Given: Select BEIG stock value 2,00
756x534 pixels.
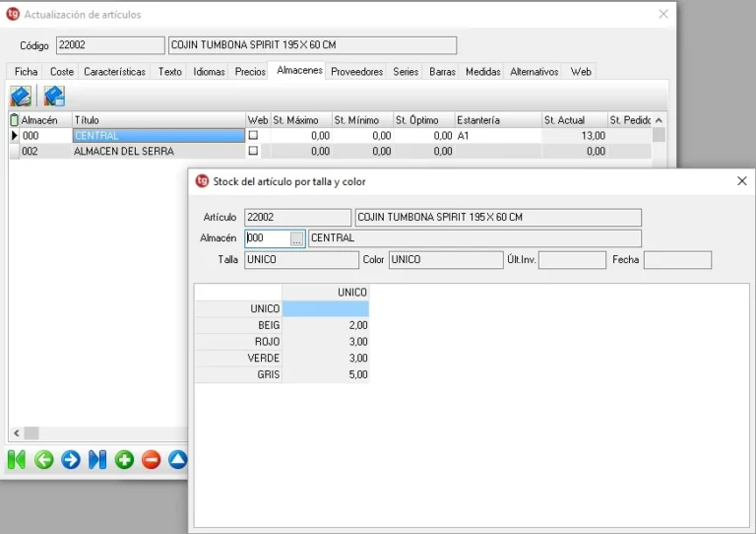Looking at the screenshot, I should coord(326,325).
